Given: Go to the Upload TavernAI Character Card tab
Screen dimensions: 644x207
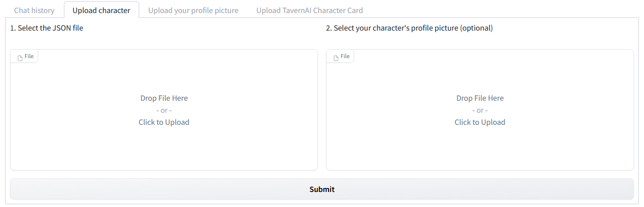Looking at the screenshot, I should click(309, 11).
